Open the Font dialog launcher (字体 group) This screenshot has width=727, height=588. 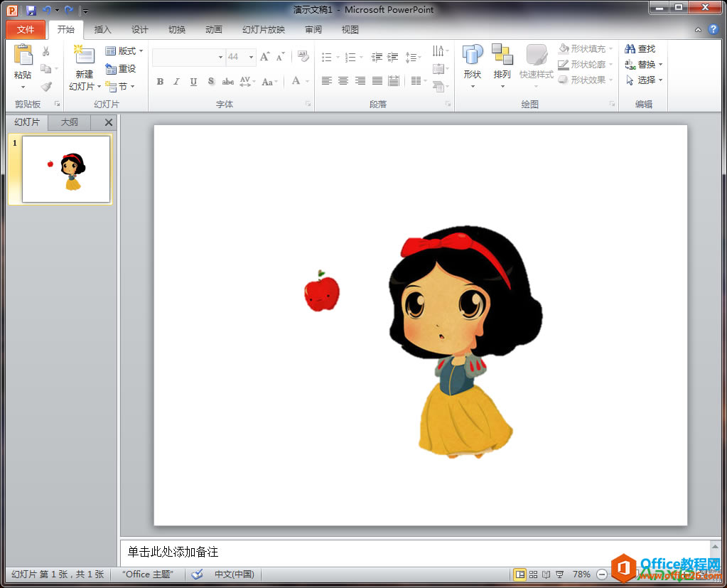[308, 105]
